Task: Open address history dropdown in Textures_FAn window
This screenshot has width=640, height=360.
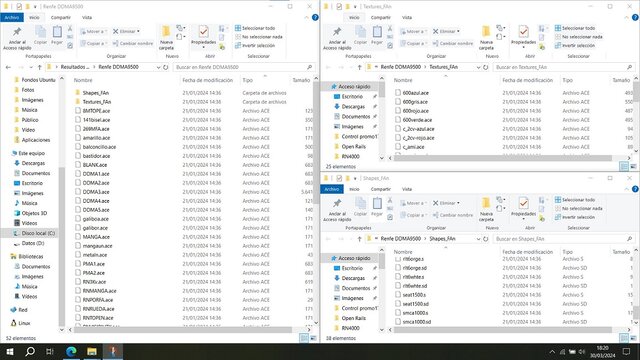Action: (x=478, y=67)
